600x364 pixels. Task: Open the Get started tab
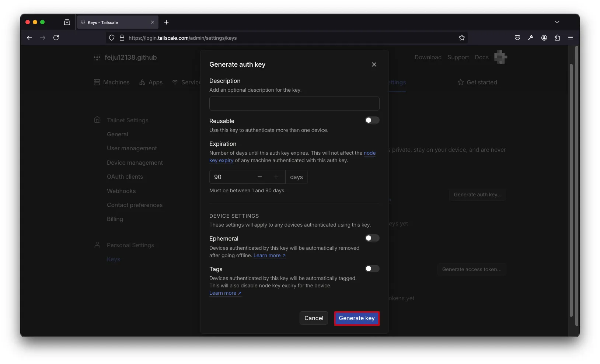(477, 83)
